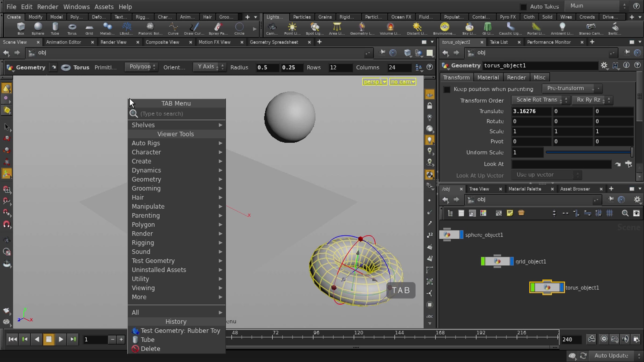Expand the Geometry submenu in TAB Menu
The image size is (644, 362).
coord(177,179)
